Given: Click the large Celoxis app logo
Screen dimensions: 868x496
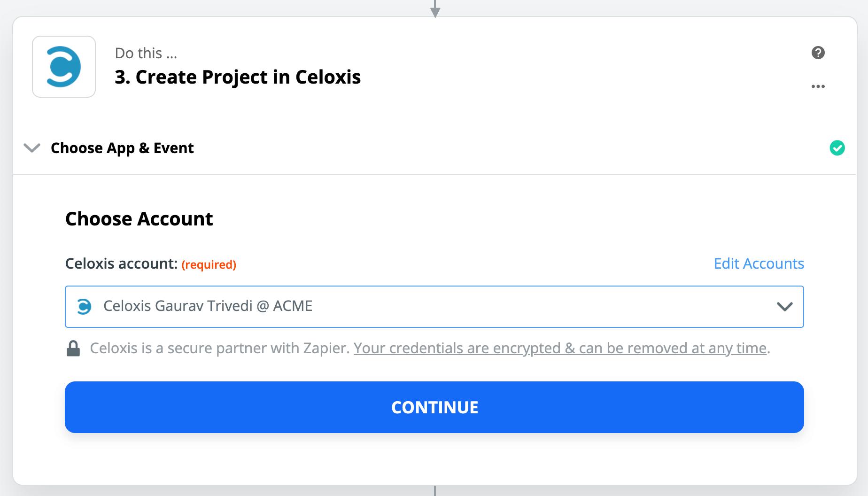Looking at the screenshot, I should [x=64, y=67].
